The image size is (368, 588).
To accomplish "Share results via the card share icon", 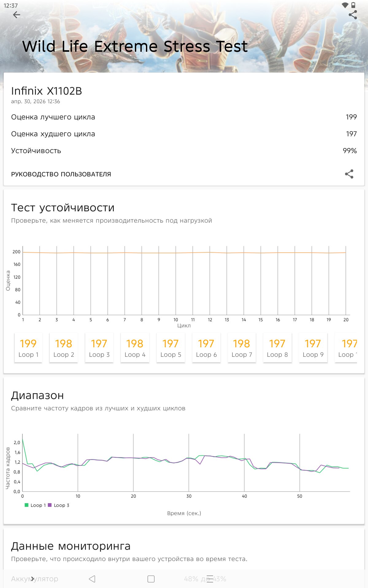I will (349, 174).
